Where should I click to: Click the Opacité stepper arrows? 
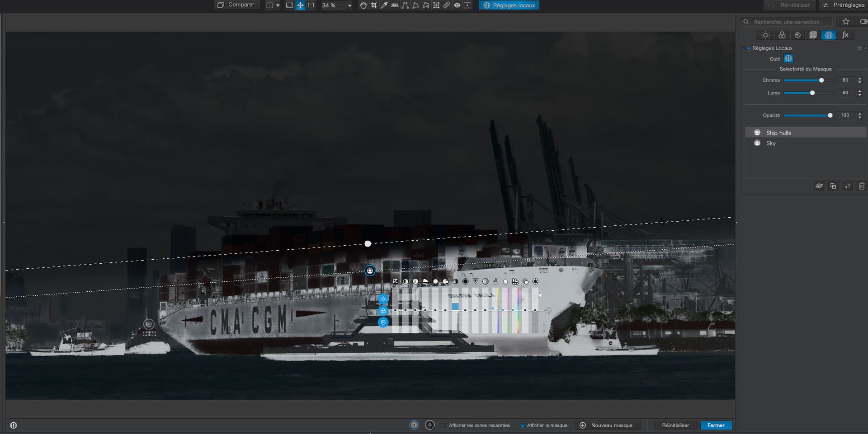(x=859, y=116)
